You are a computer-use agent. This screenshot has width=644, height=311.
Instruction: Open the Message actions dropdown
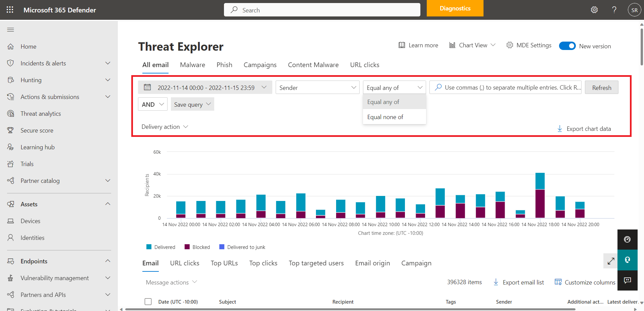(x=171, y=282)
